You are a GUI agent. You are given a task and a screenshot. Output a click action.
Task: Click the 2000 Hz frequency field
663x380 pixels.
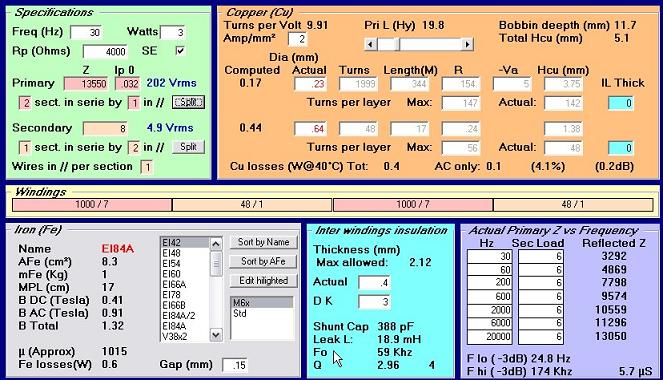[490, 310]
